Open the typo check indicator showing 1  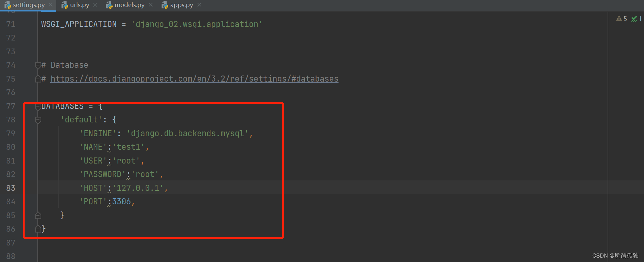tap(637, 19)
